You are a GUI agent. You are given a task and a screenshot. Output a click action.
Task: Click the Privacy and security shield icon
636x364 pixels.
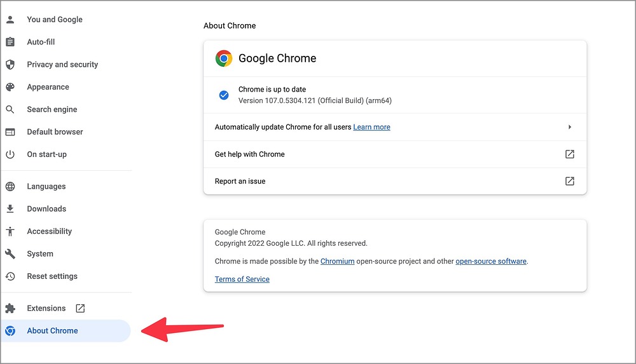(x=10, y=64)
